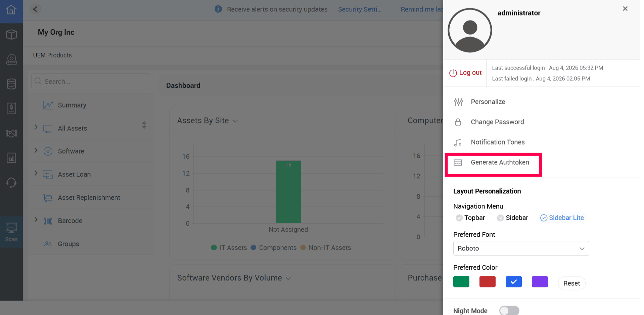Click the Personalize sliders icon
Screen dimensions: 644x315
pyautogui.click(x=458, y=102)
